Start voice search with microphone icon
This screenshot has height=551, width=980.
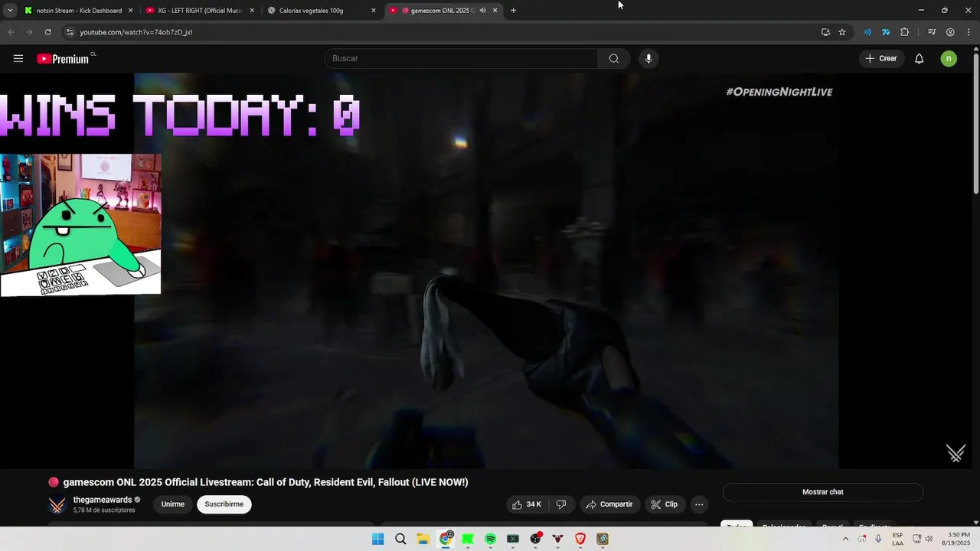(x=648, y=59)
